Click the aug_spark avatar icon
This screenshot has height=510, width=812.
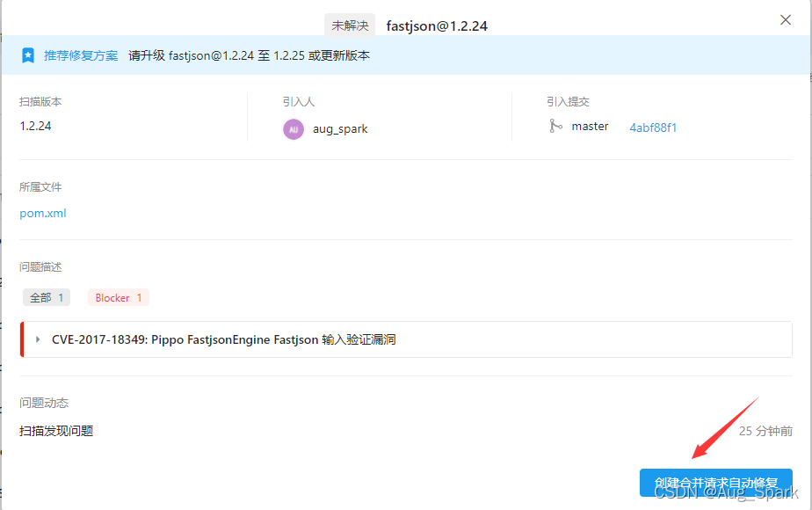[294, 129]
